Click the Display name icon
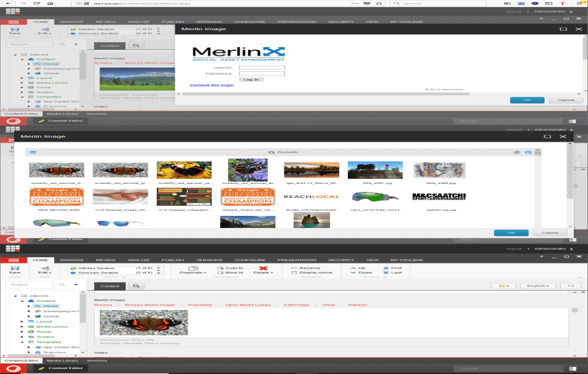This screenshot has width=588, height=374. point(294,273)
